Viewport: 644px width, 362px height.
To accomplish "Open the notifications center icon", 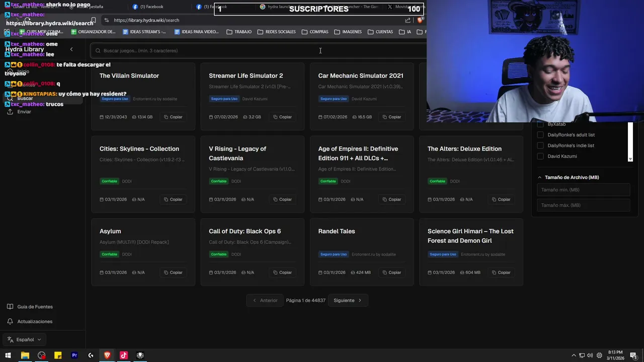I will point(633,355).
